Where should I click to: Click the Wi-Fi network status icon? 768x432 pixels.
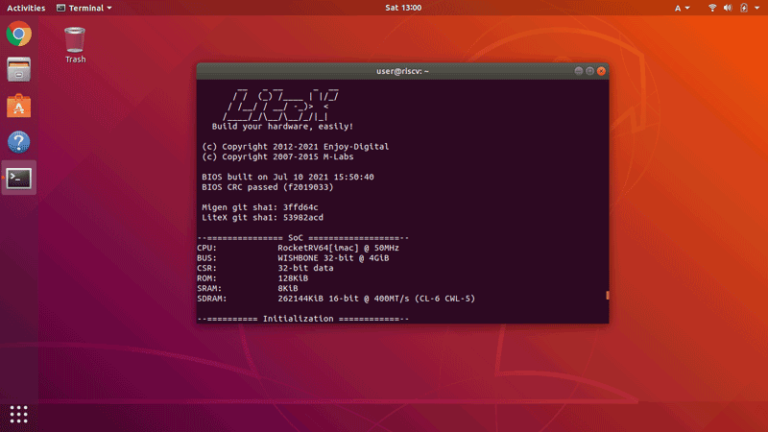tap(713, 7)
